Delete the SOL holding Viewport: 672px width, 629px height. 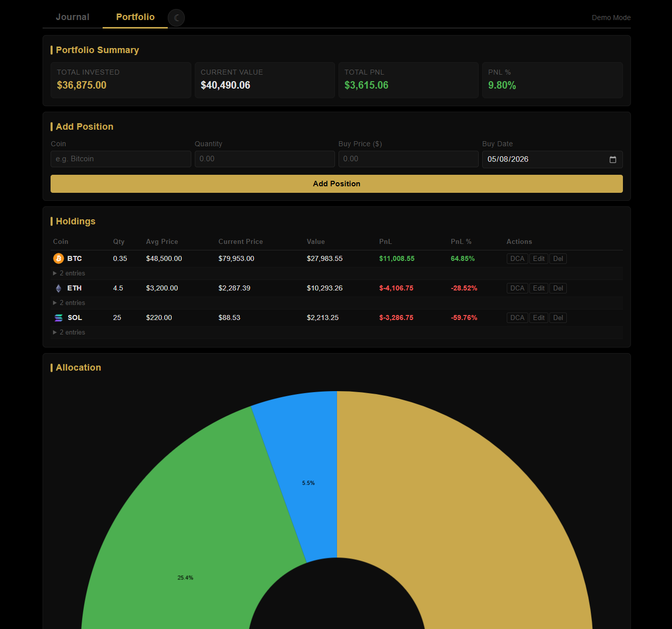point(558,318)
